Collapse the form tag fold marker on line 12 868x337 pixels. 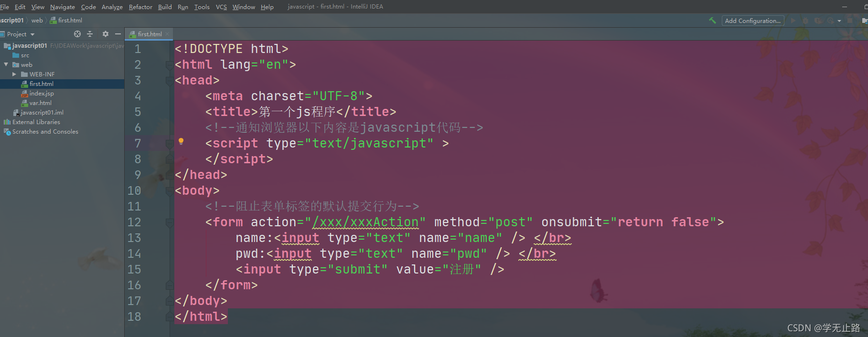pos(169,222)
